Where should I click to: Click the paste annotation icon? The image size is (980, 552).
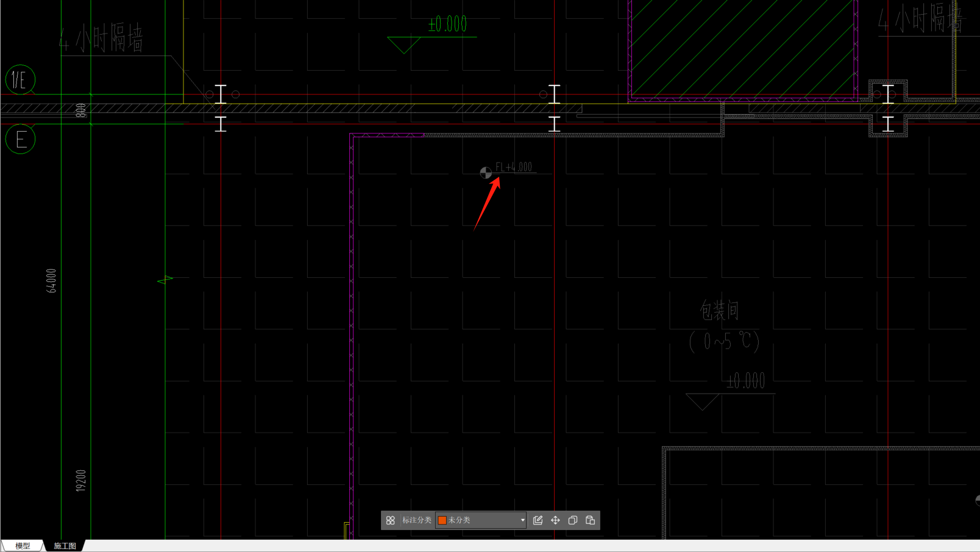(x=590, y=520)
